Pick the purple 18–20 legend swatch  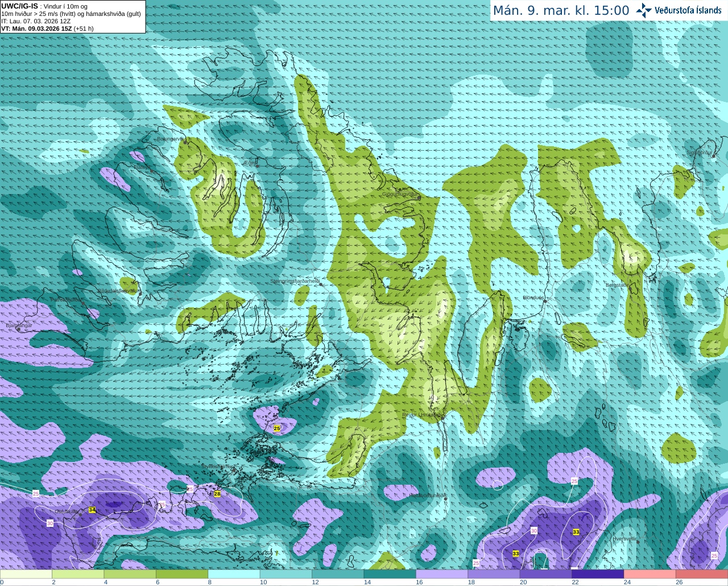click(494, 574)
